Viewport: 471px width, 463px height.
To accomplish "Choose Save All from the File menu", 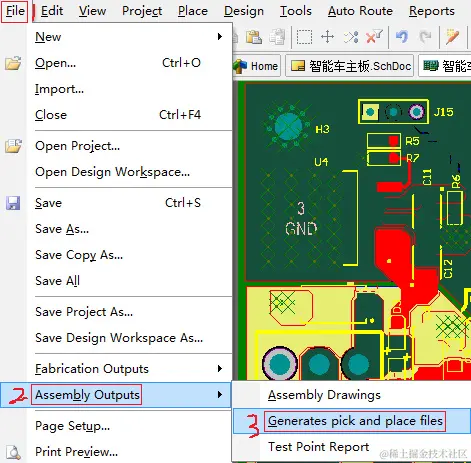I will coord(129,281).
